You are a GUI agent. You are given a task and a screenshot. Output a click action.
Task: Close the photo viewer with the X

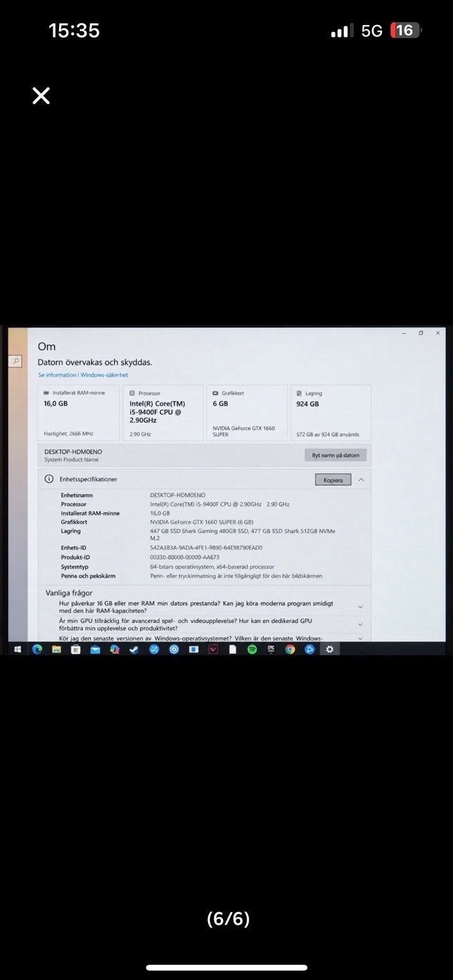(x=41, y=95)
